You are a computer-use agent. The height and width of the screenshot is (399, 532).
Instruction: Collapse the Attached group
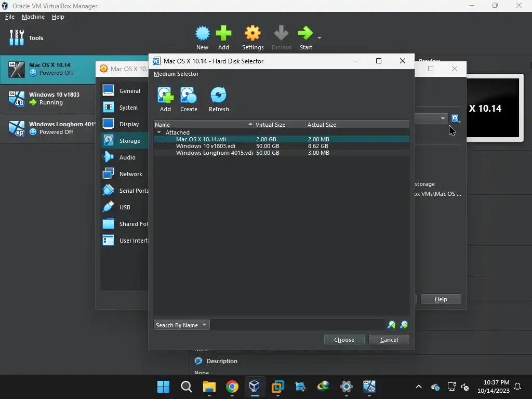click(159, 132)
